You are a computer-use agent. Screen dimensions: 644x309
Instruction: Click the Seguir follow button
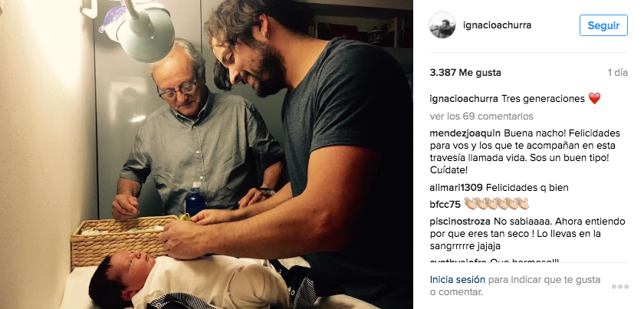pos(603,25)
